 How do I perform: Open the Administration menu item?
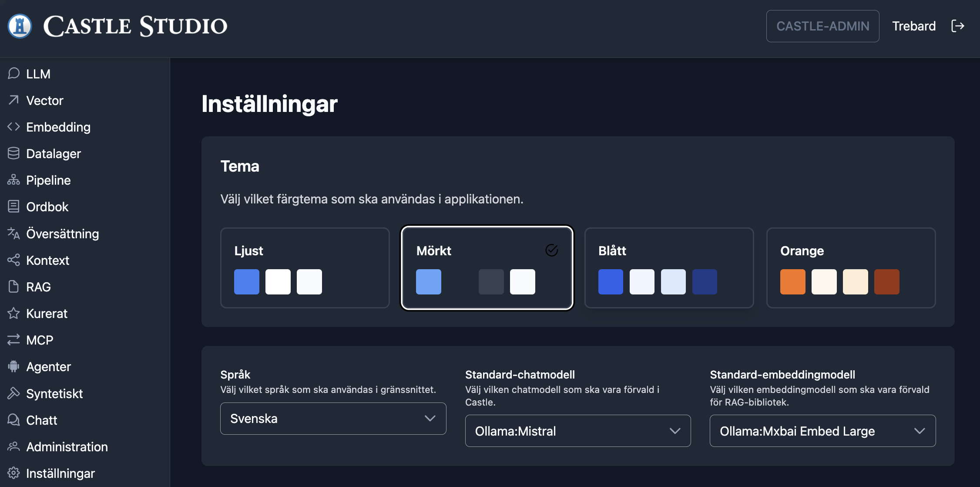click(x=67, y=446)
